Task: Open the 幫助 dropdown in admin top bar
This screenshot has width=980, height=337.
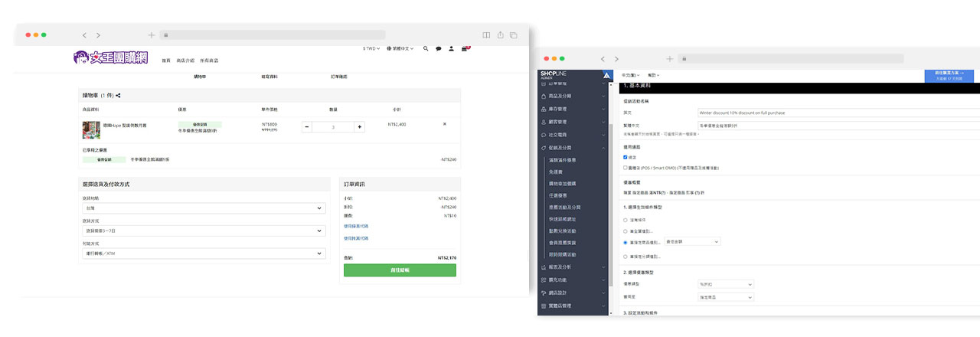Action: 653,75
